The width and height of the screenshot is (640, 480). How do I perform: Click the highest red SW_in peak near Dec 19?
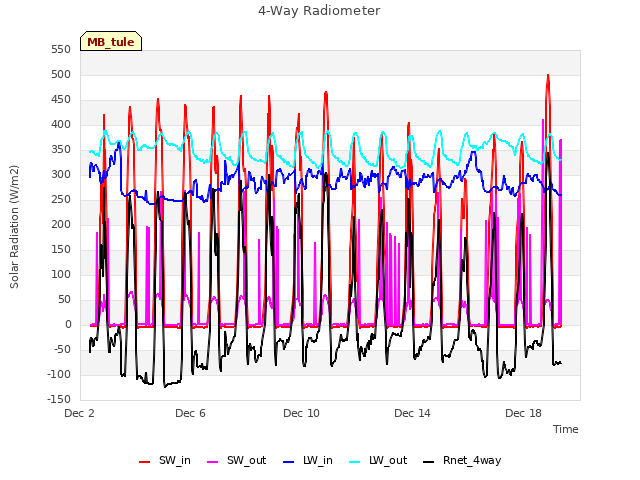pyautogui.click(x=548, y=76)
